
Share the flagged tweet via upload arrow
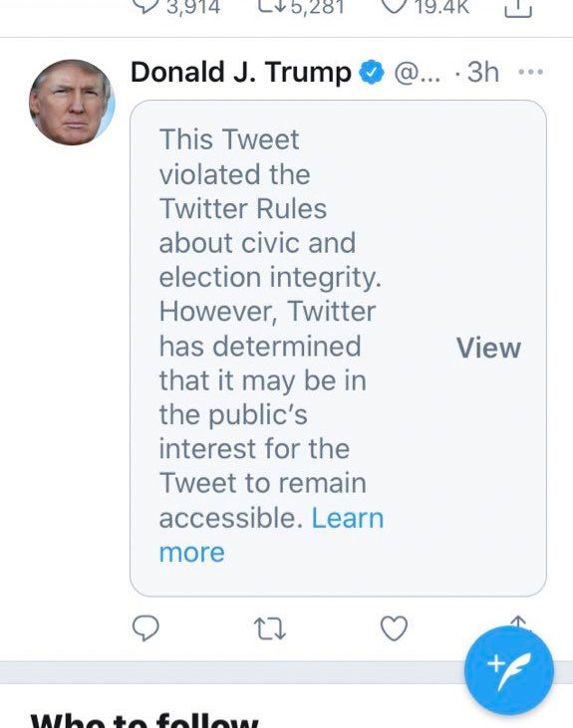(x=518, y=621)
